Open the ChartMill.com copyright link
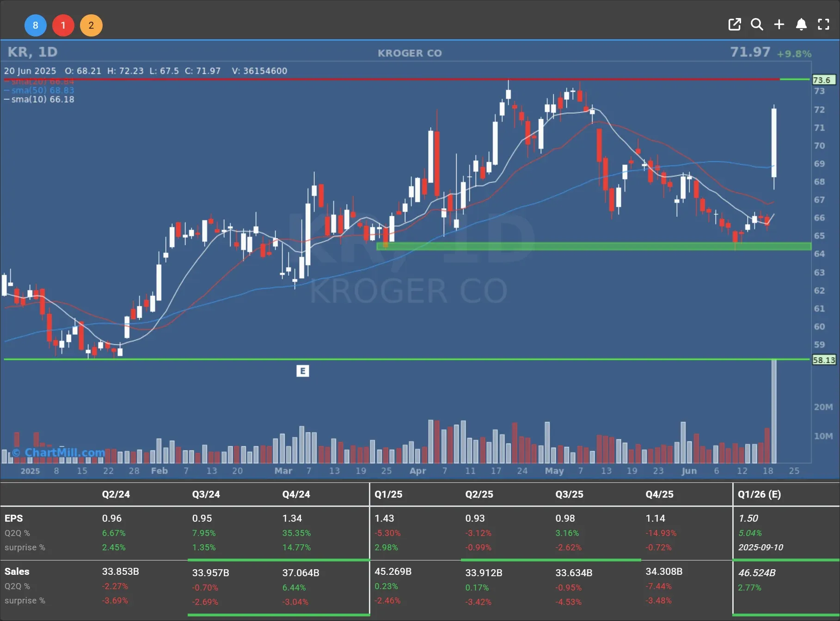This screenshot has width=840, height=621. (x=59, y=452)
